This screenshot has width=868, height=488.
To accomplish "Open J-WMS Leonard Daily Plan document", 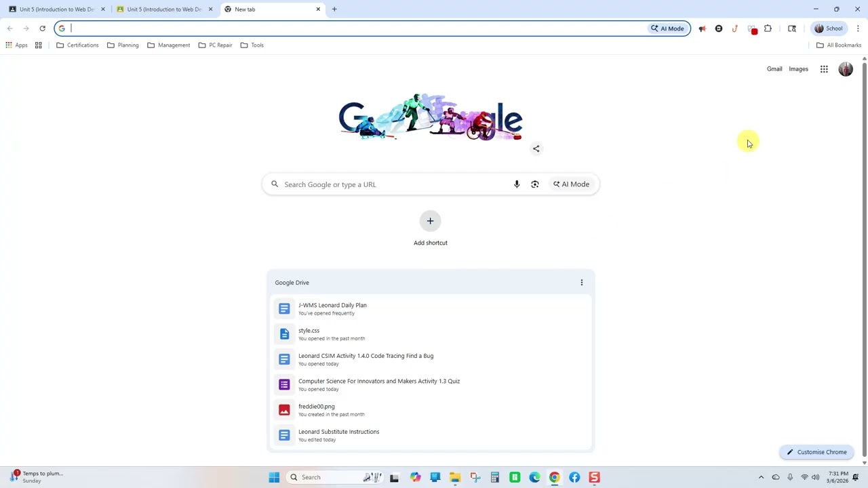I will 430,308.
